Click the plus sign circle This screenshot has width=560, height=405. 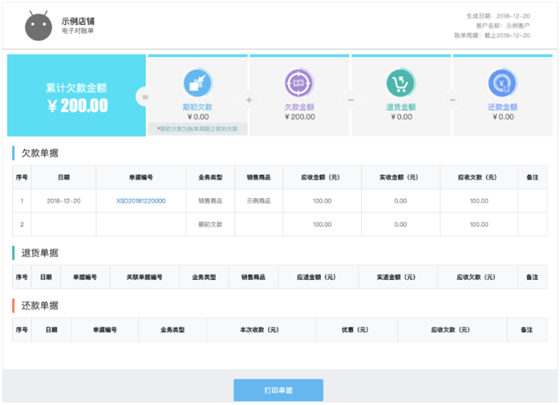coord(249,100)
